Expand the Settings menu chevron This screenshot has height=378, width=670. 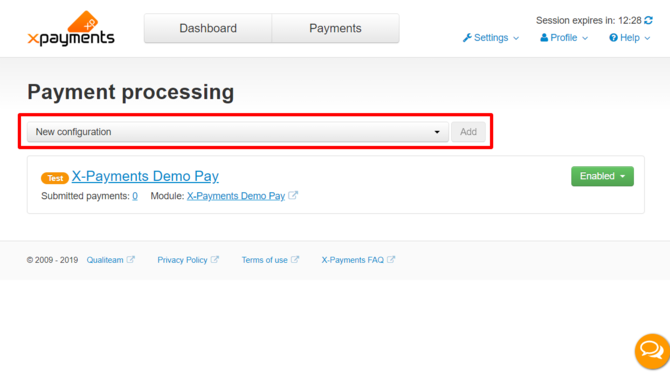[516, 38]
